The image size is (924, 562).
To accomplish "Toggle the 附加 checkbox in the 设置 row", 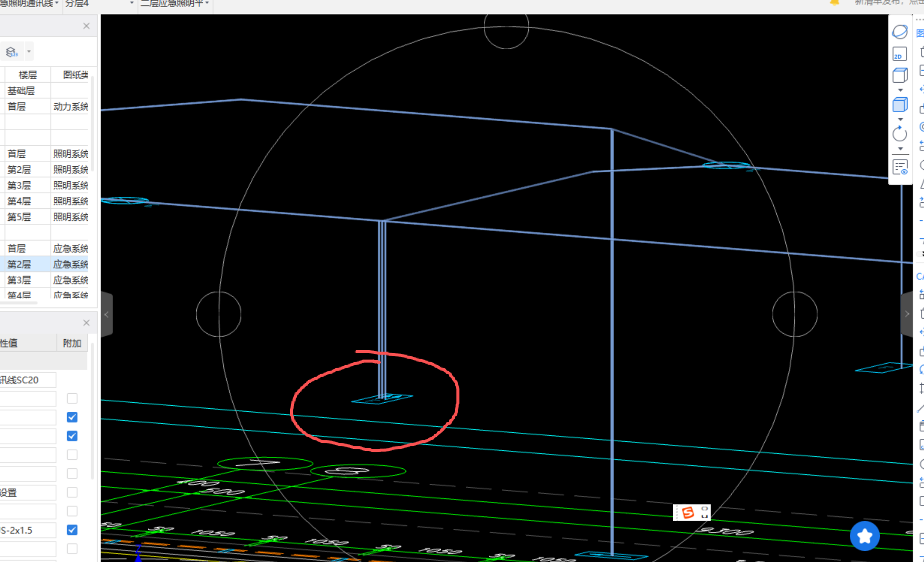I will (x=72, y=492).
